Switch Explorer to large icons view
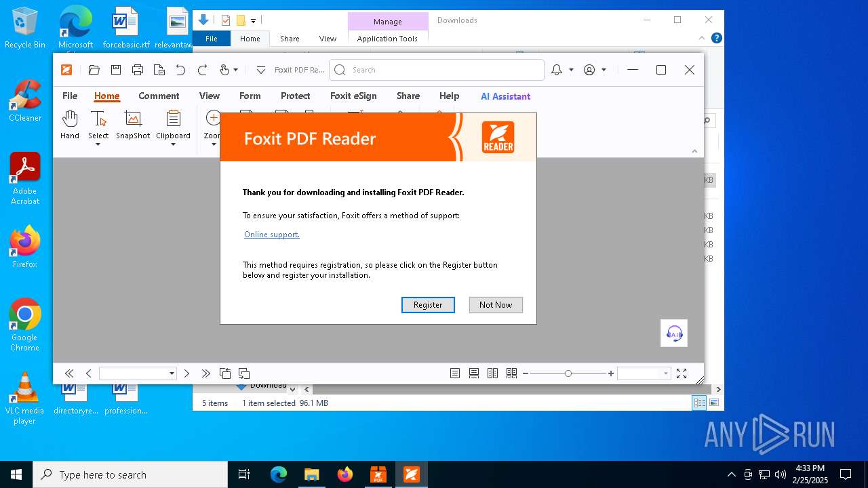The image size is (868, 488). (714, 403)
